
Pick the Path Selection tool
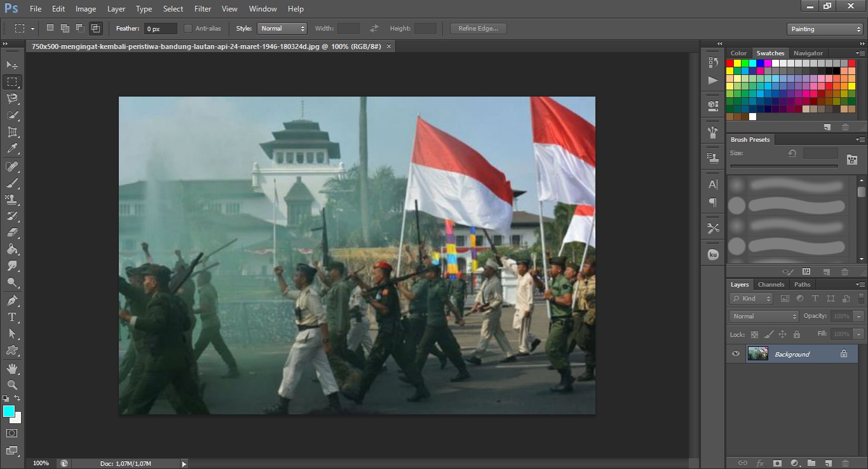click(12, 334)
